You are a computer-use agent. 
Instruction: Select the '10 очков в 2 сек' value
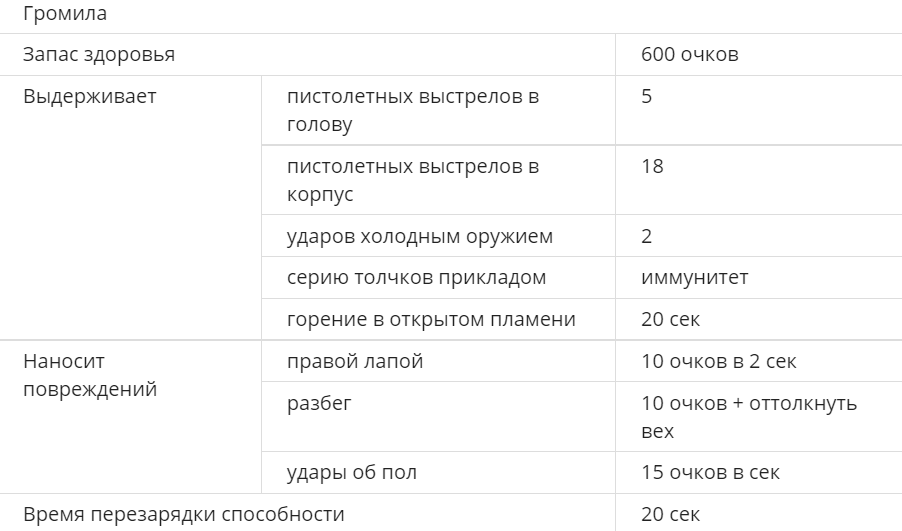pyautogui.click(x=718, y=361)
